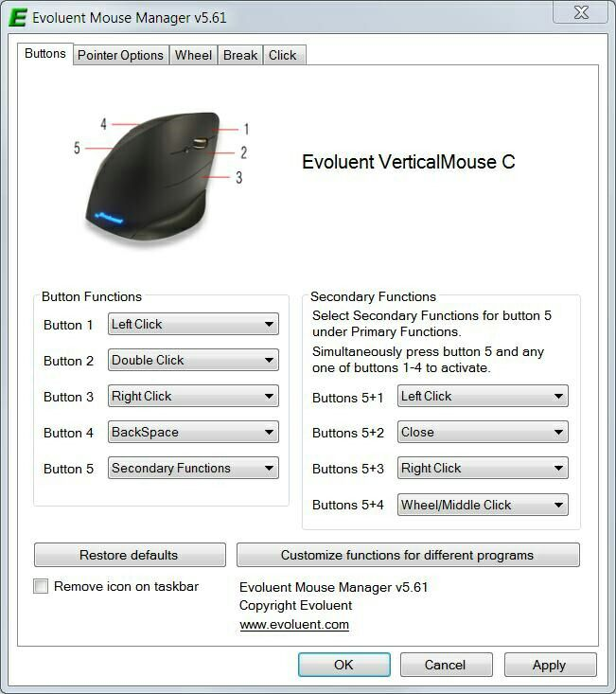The height and width of the screenshot is (694, 616).
Task: Click the Evoluent VerticalMouse C heading
Action: pos(409,162)
